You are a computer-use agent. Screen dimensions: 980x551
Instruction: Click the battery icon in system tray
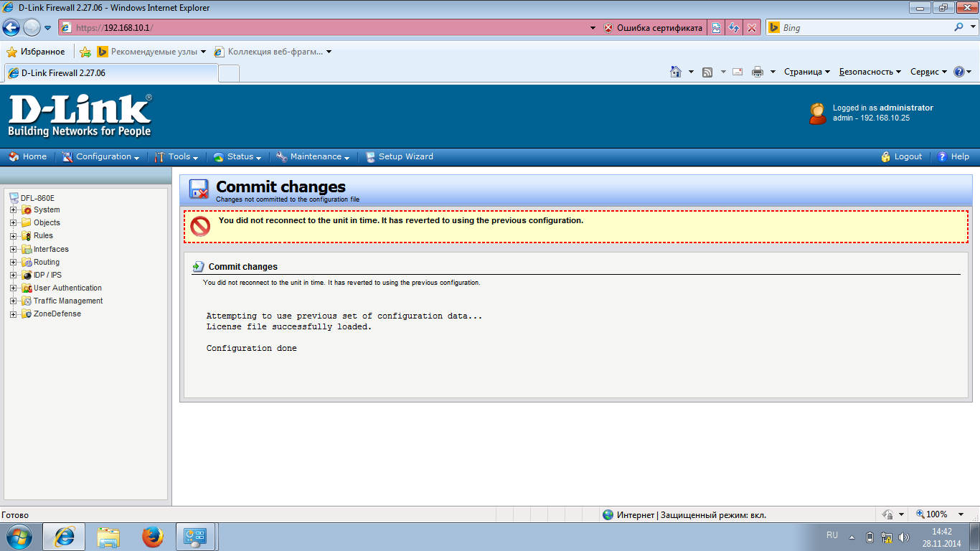(x=870, y=537)
